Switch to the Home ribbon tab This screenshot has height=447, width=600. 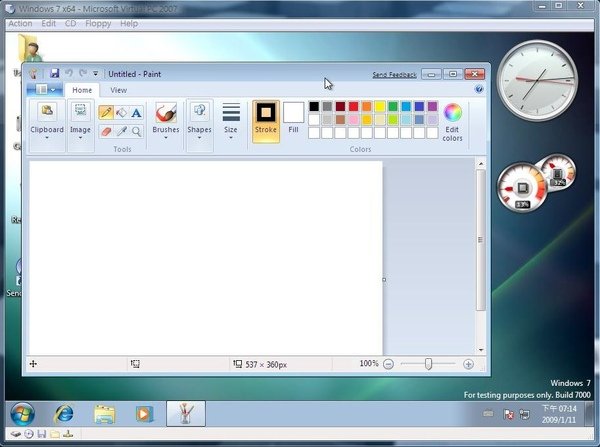click(x=82, y=90)
